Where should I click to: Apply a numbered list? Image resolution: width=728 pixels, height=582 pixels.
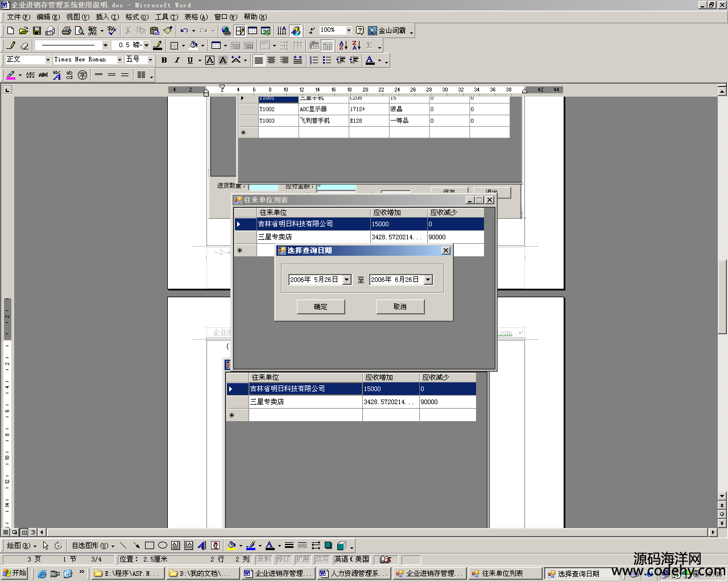[314, 60]
